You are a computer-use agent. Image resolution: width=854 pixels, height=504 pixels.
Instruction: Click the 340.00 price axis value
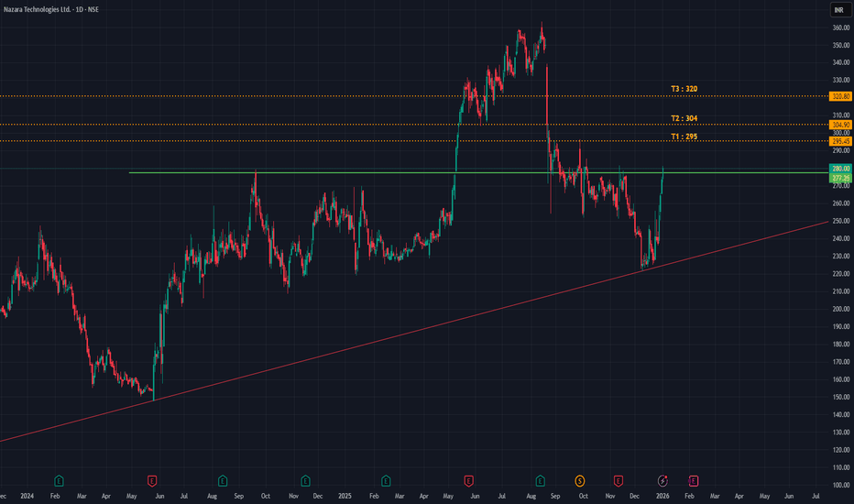[x=841, y=62]
